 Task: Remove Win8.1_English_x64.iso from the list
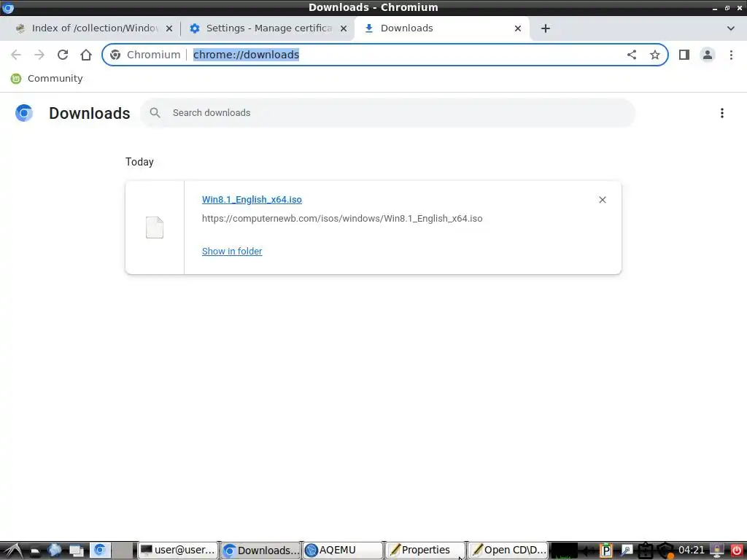click(x=602, y=200)
